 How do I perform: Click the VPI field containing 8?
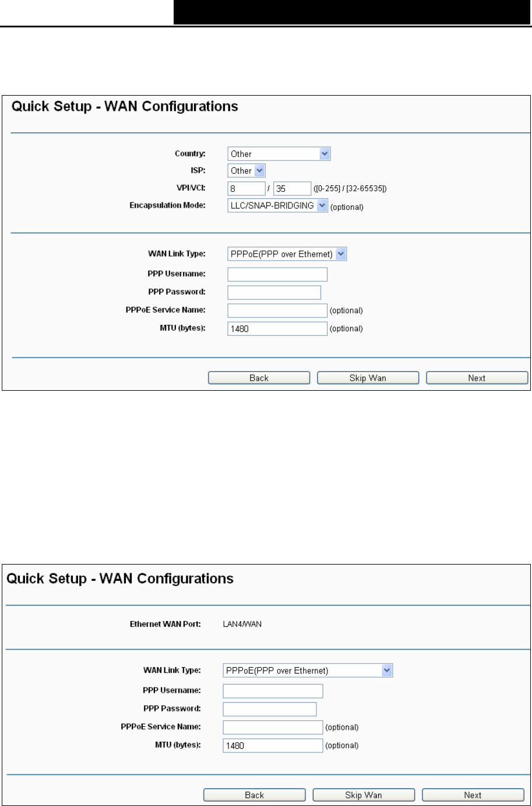tap(246, 188)
